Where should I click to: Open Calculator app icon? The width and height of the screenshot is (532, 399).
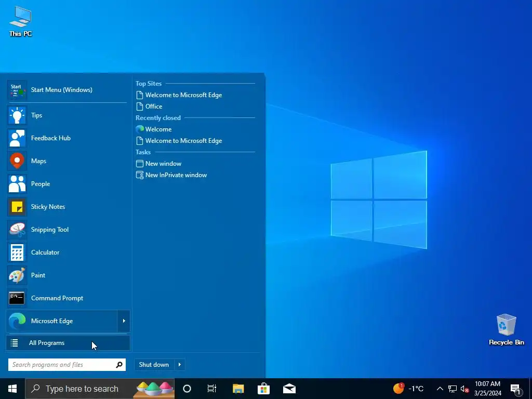click(17, 252)
